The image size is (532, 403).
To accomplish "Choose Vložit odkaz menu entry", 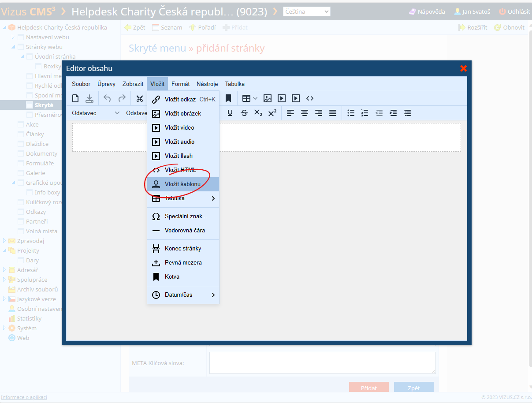I will coord(183,99).
